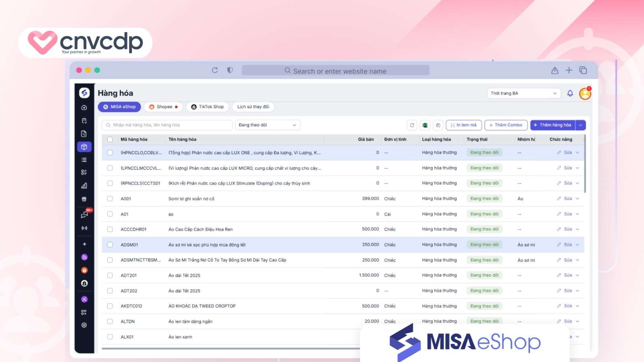Open the bar chart reports sidebar icon
This screenshot has width=644, height=362.
tap(84, 186)
